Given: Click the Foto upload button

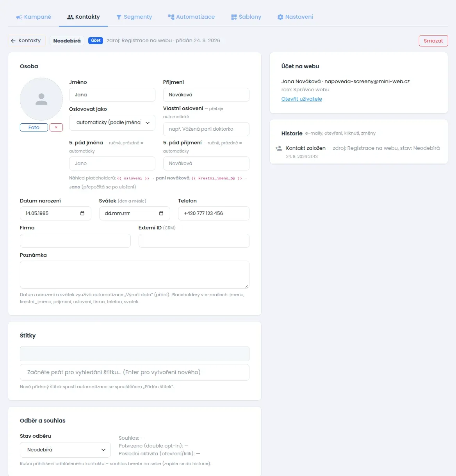Looking at the screenshot, I should tap(34, 127).
